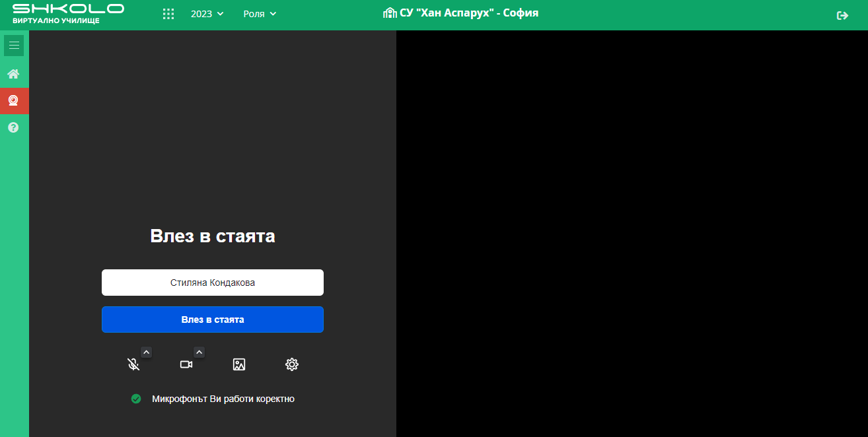Toggle the hamburger sidebar menu
The image size is (868, 437).
pos(14,46)
